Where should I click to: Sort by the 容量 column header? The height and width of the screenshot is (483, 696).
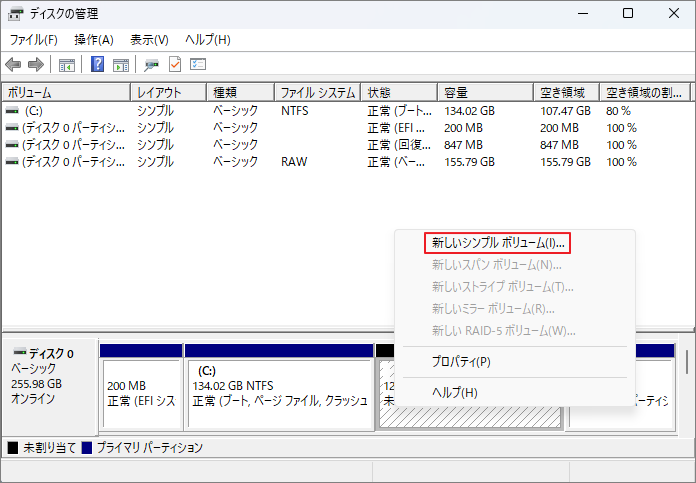[x=486, y=92]
